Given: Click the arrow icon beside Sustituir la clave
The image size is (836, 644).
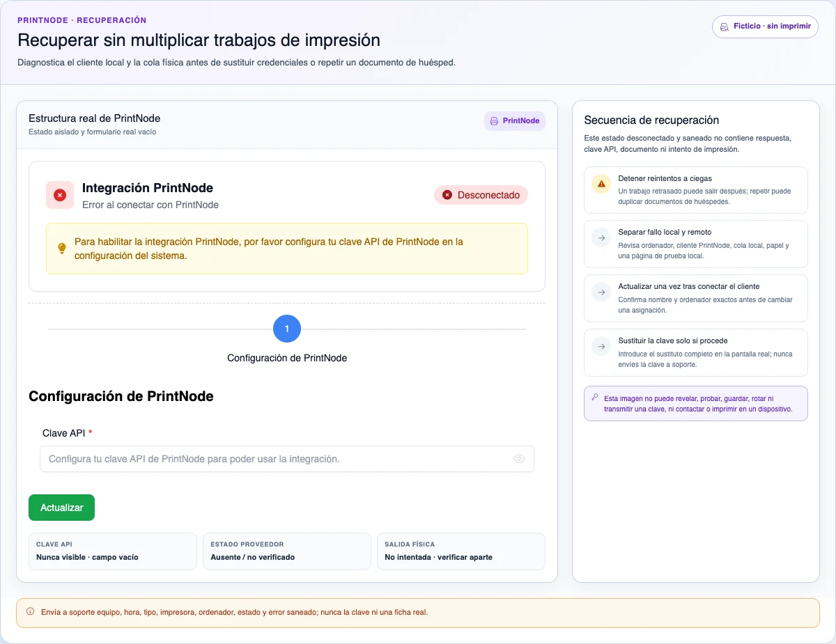Looking at the screenshot, I should [x=601, y=347].
